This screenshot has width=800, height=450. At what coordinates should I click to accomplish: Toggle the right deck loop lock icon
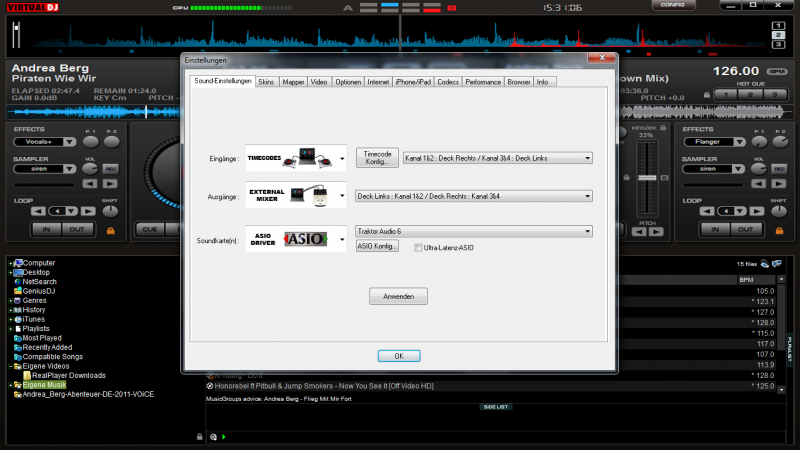click(779, 231)
